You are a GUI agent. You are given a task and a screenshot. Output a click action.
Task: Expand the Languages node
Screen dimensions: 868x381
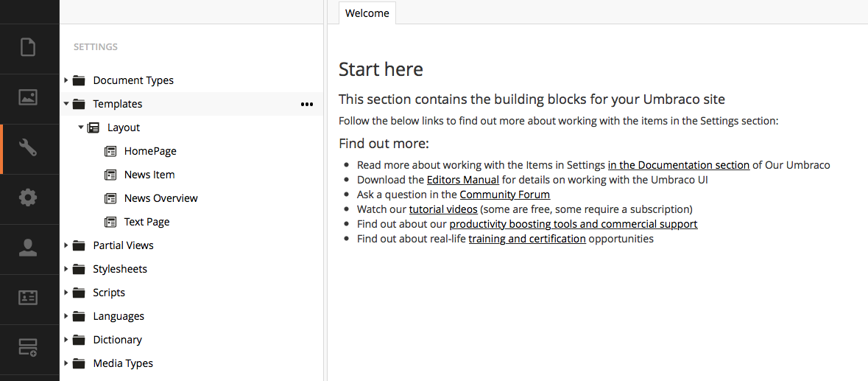tap(66, 316)
